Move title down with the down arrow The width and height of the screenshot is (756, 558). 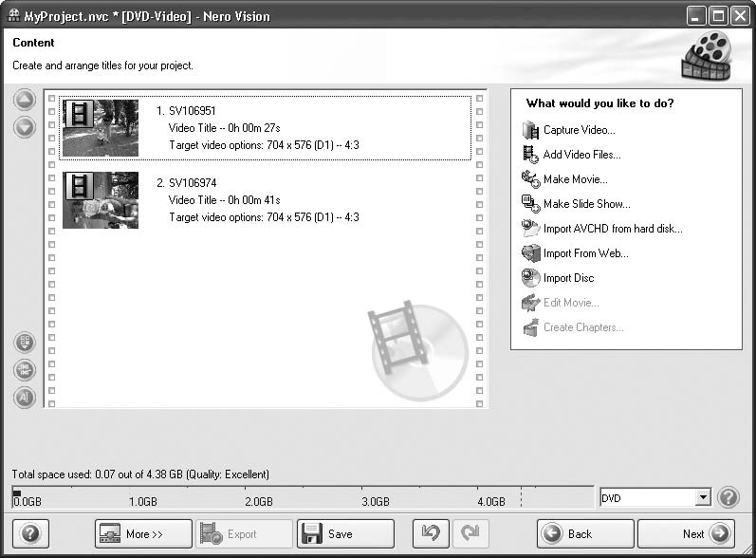click(25, 126)
